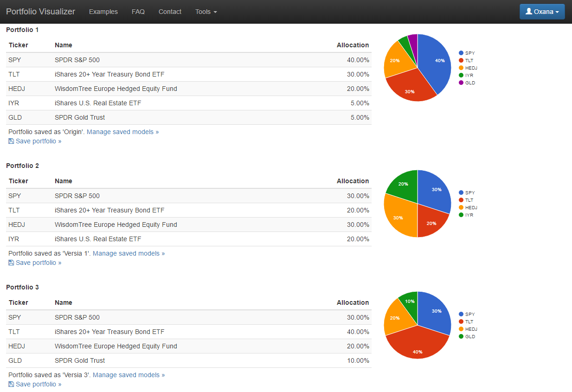The height and width of the screenshot is (392, 572).
Task: Click 'SPDR Gold Trust' name in Portfolio 3
Action: [80, 360]
